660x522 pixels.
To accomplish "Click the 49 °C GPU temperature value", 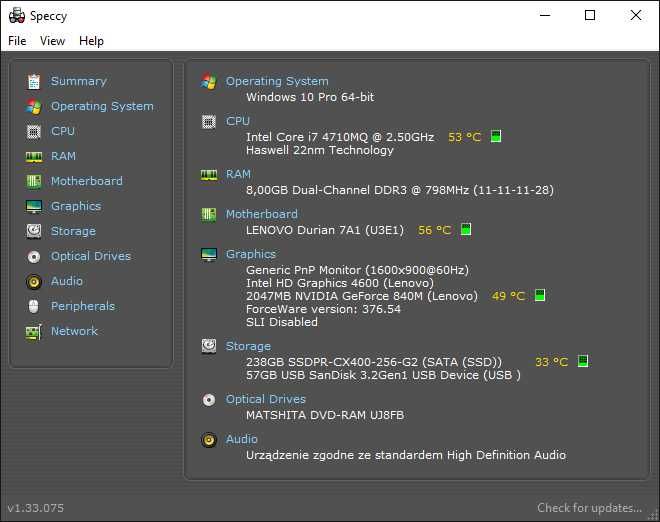I will click(508, 296).
